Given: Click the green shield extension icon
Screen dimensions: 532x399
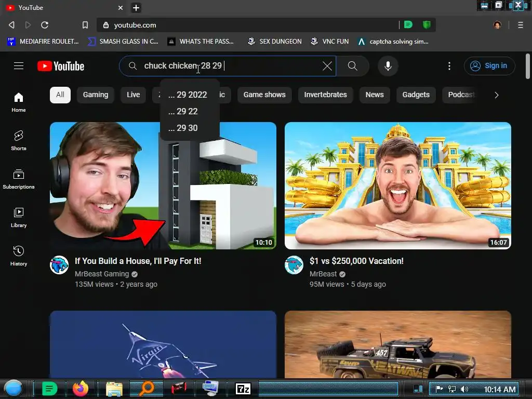Looking at the screenshot, I should (427, 24).
